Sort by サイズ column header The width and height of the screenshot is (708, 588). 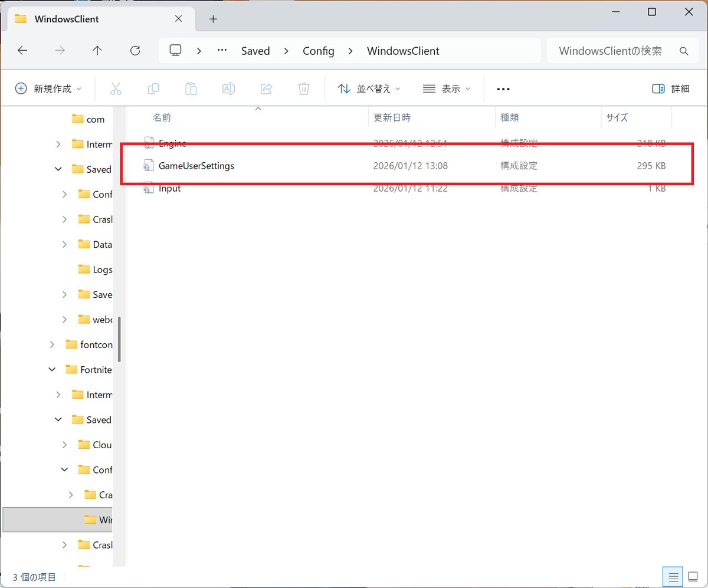[x=617, y=118]
